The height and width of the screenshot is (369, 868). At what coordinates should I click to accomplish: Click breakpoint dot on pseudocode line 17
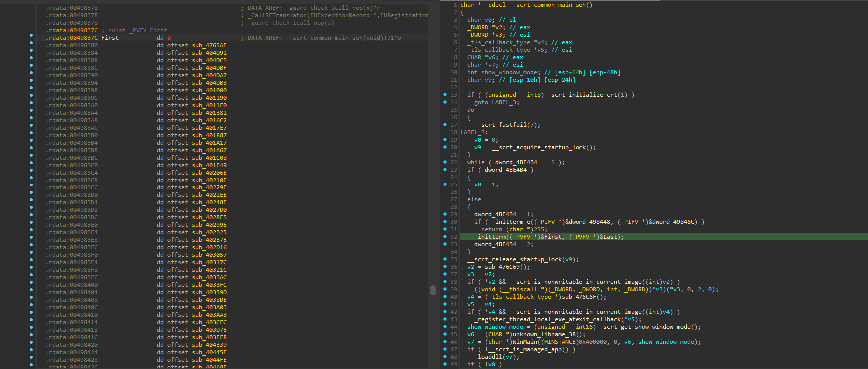pos(445,125)
